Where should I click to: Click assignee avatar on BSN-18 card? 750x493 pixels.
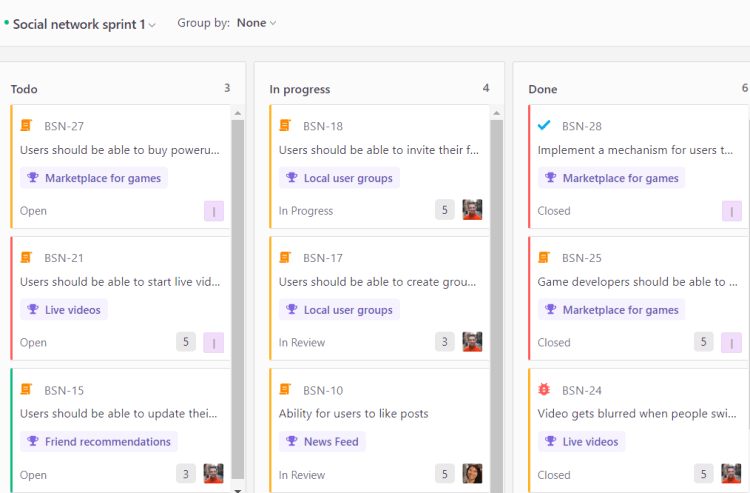click(x=472, y=210)
